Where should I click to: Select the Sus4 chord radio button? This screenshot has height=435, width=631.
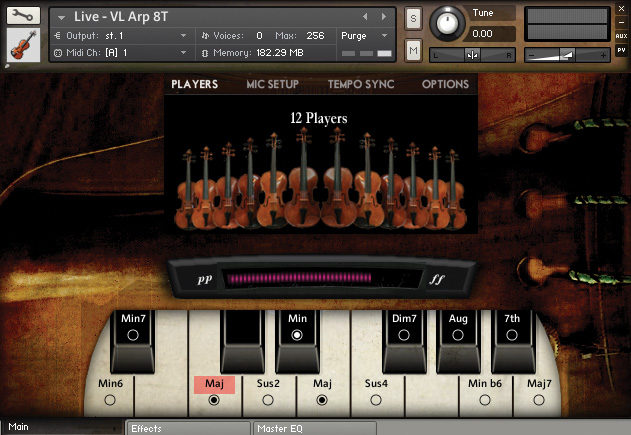(x=376, y=400)
